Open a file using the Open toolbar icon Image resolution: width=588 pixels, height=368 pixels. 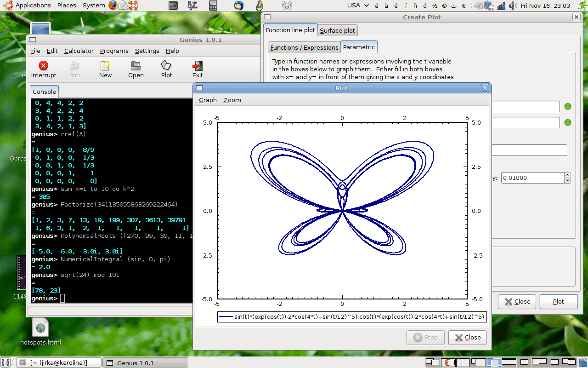[x=136, y=69]
